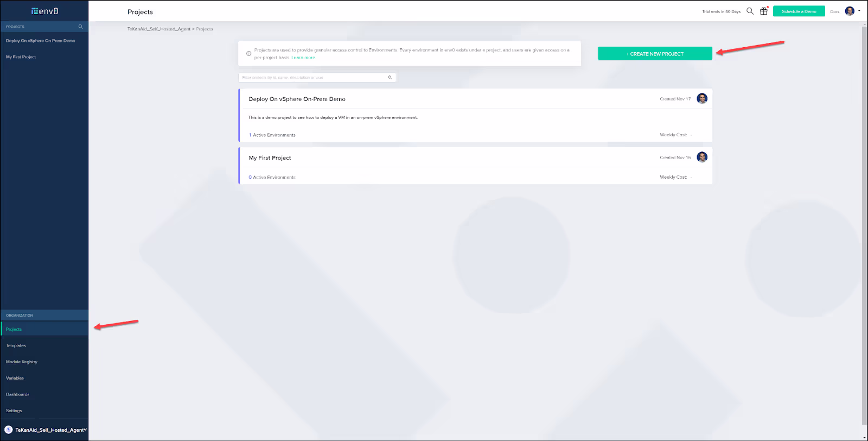Click the search icon inside the filter projects field
Viewport: 868px width, 441px height.
pos(390,78)
